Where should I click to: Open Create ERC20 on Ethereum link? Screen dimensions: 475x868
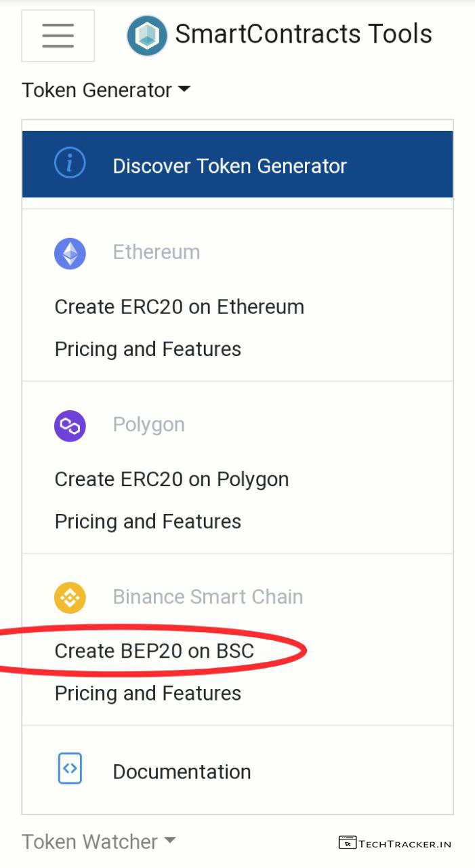pos(179,307)
